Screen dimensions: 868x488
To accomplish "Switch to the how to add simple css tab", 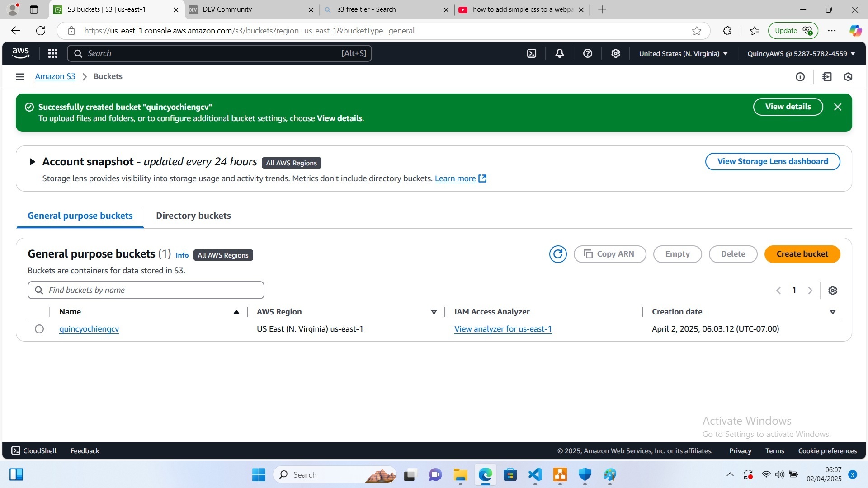I will pyautogui.click(x=522, y=9).
